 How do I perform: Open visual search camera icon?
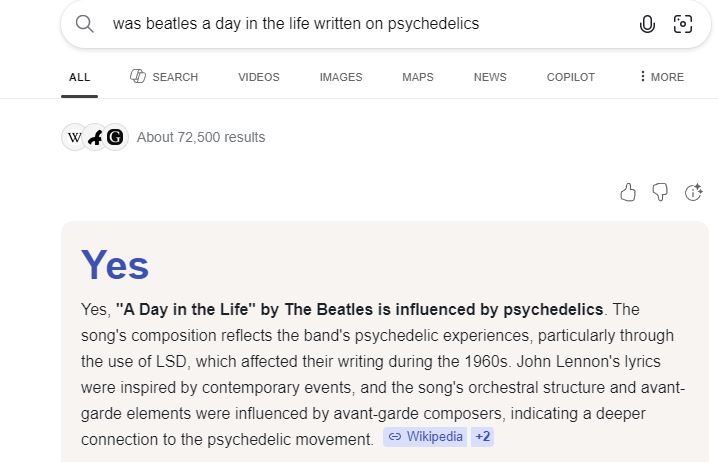682,24
